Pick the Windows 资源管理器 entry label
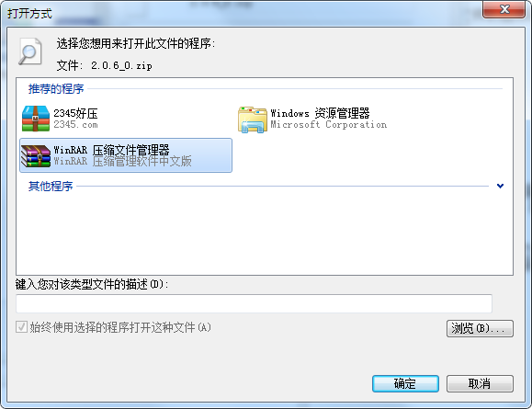Screen dimensions: 532x409 (x=320, y=113)
